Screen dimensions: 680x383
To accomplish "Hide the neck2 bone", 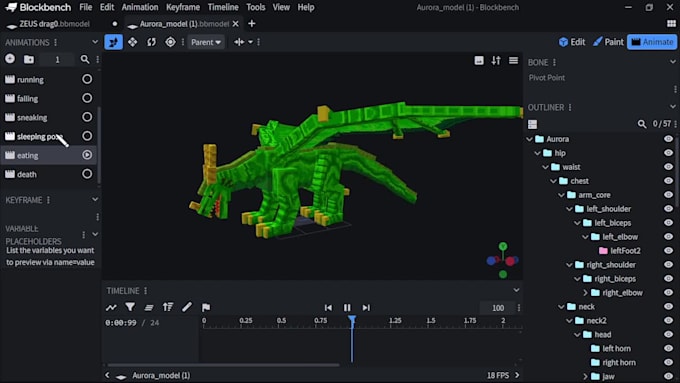I will 668,321.
